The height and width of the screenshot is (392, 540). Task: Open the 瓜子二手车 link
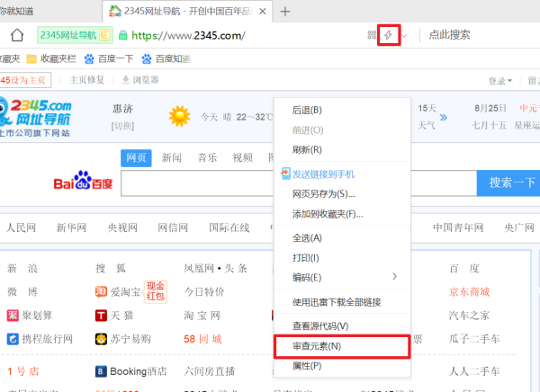pos(474,339)
